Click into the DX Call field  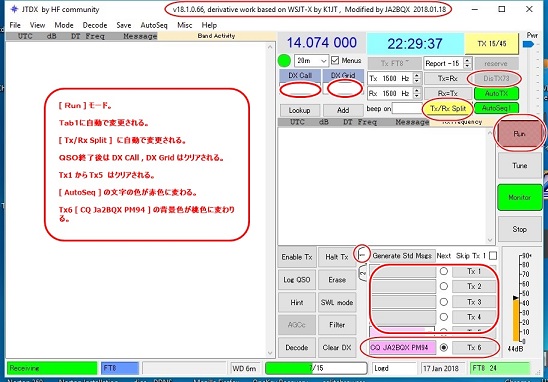[x=300, y=89]
